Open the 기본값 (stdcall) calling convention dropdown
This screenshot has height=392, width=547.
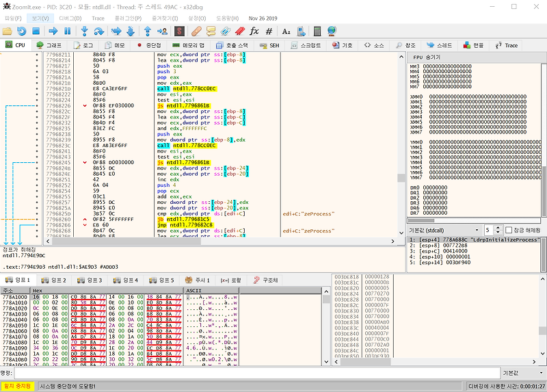(443, 230)
